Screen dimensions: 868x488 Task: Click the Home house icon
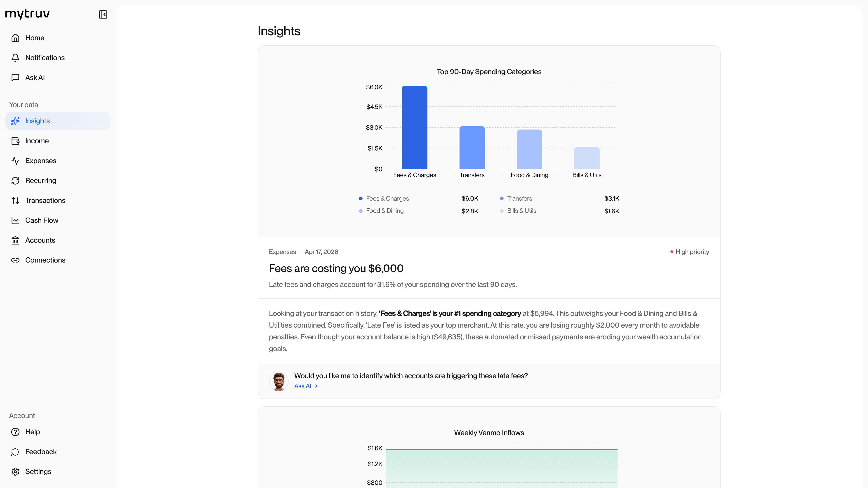click(15, 38)
